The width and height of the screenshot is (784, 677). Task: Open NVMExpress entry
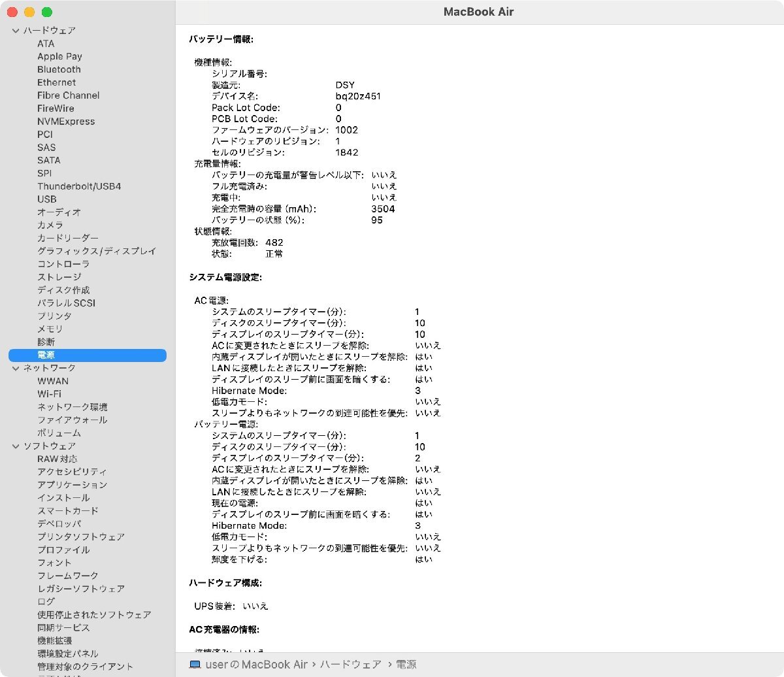[66, 122]
